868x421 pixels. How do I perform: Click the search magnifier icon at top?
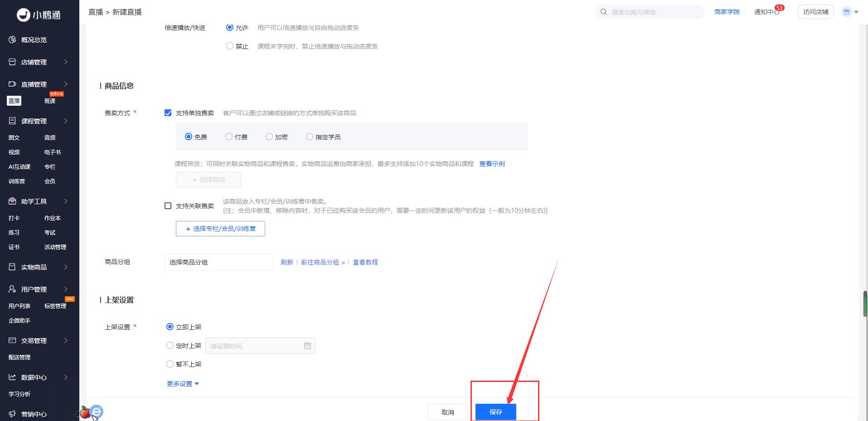pyautogui.click(x=604, y=12)
